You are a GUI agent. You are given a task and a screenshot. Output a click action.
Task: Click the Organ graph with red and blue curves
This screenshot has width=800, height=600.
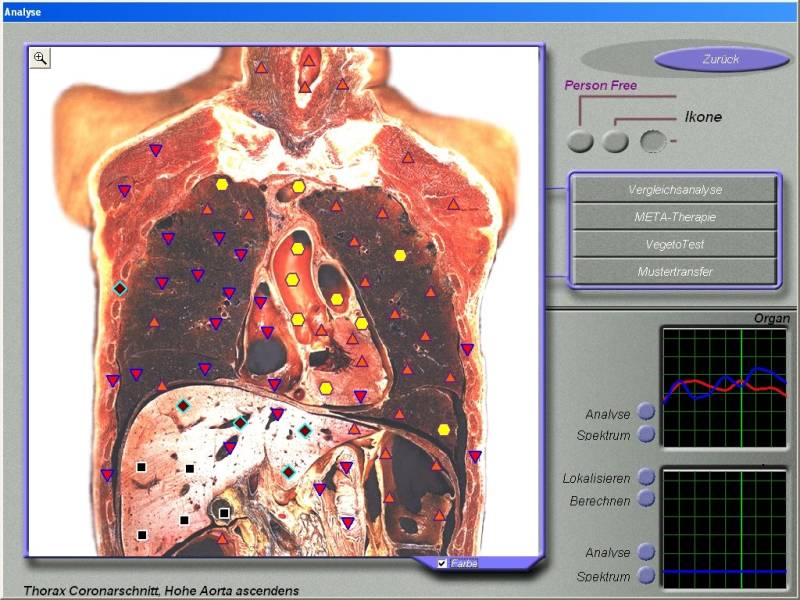(725, 387)
